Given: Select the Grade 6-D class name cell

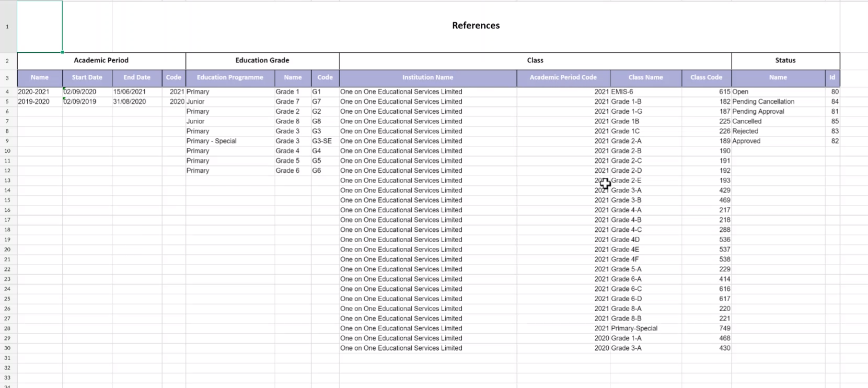Looking at the screenshot, I should pos(646,299).
